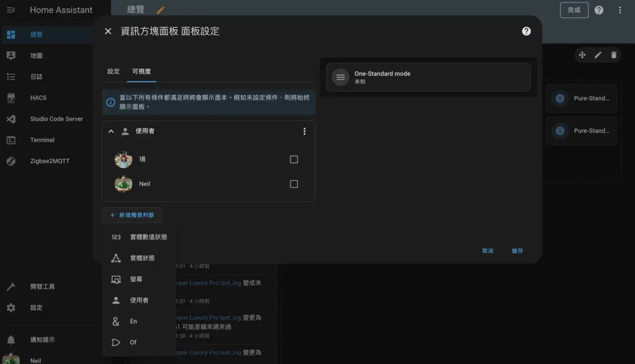Select the card delete trash icon
The image size is (635, 364).
click(613, 55)
